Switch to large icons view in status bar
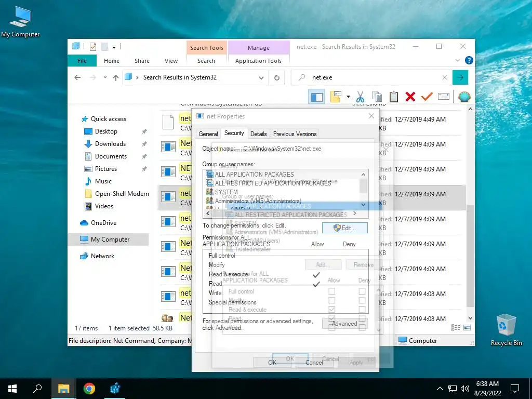The image size is (532, 399). click(x=467, y=328)
